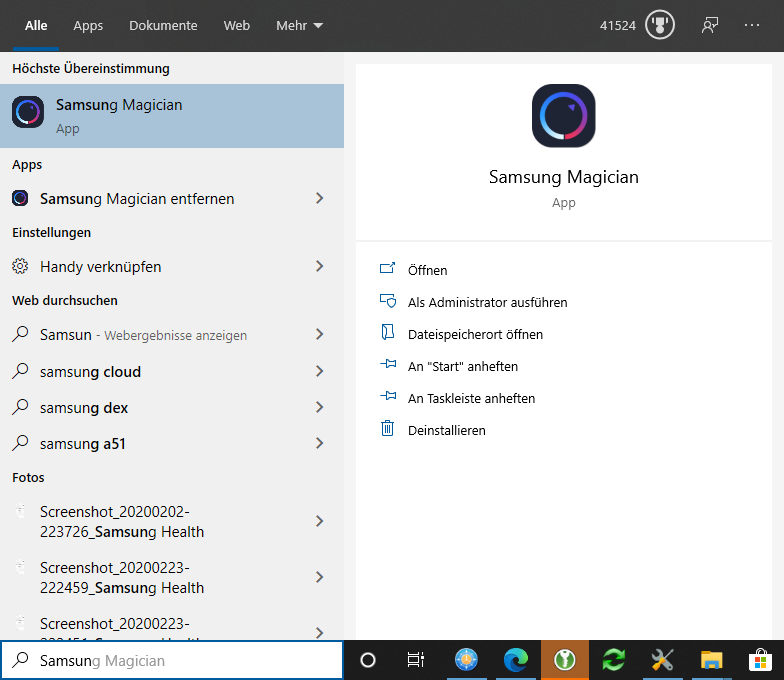Open Task View on the taskbar

(x=416, y=660)
